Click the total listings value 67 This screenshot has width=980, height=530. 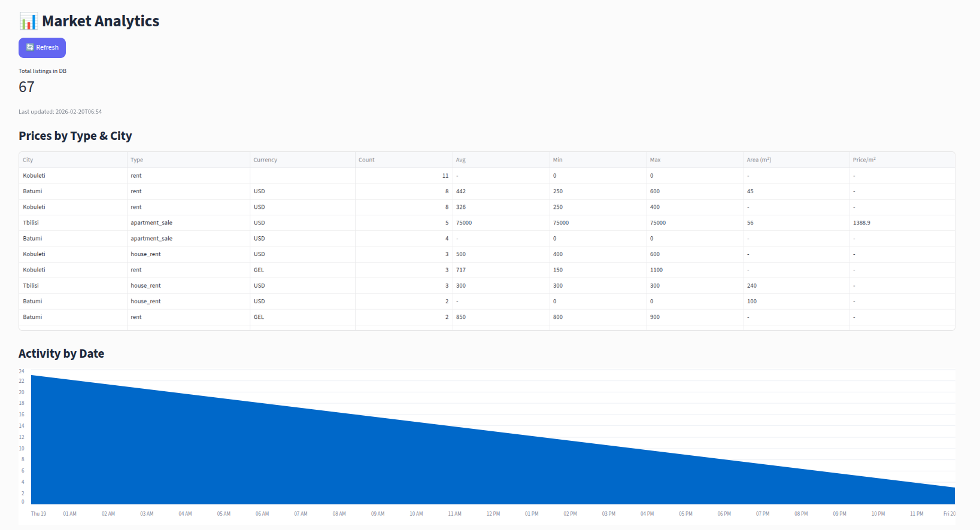pos(26,87)
